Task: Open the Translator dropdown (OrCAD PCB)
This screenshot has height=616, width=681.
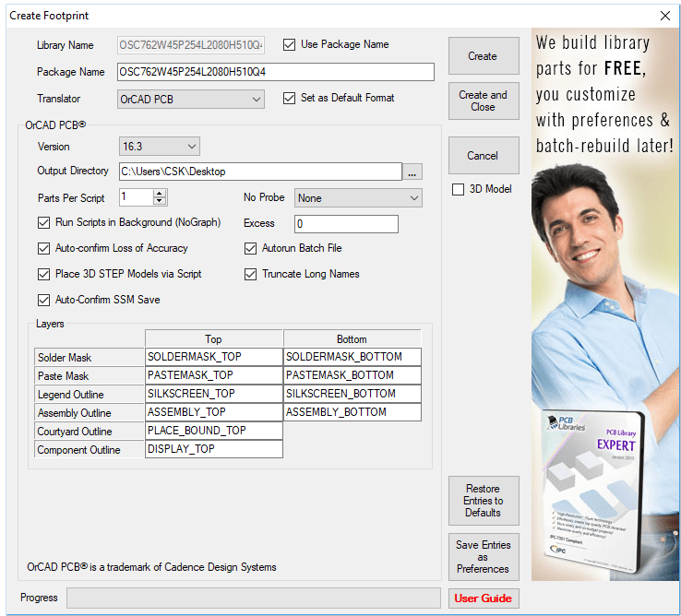Action: click(191, 100)
